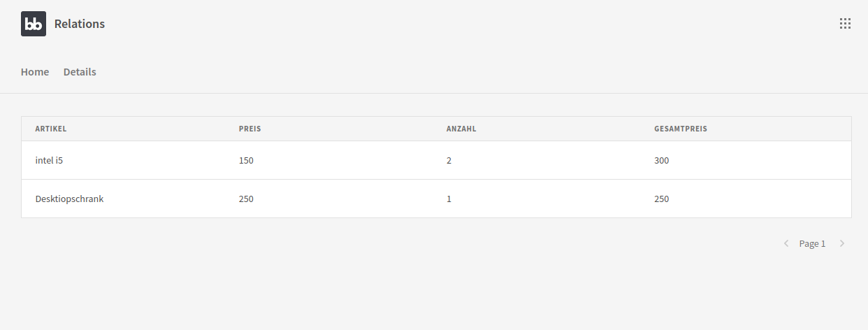868x330 pixels.
Task: Click Gesamtpreis cell of Desktiopschrank row
Action: pyautogui.click(x=661, y=199)
